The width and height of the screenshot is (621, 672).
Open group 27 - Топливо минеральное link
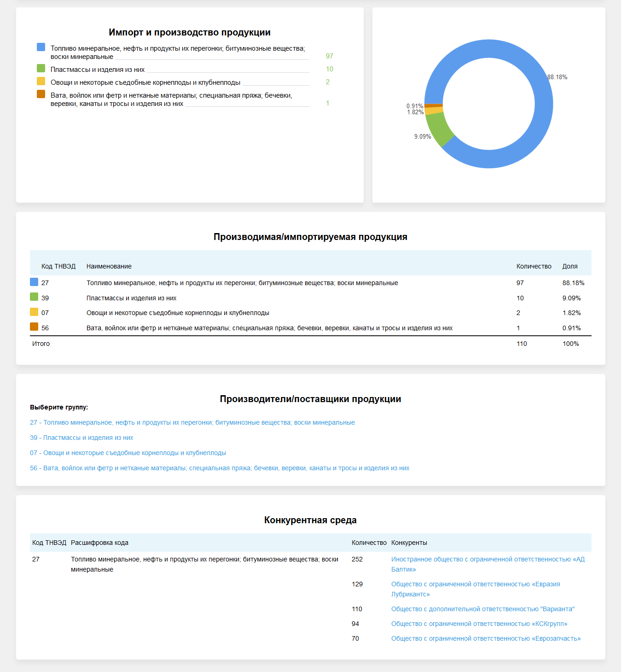[x=192, y=422]
